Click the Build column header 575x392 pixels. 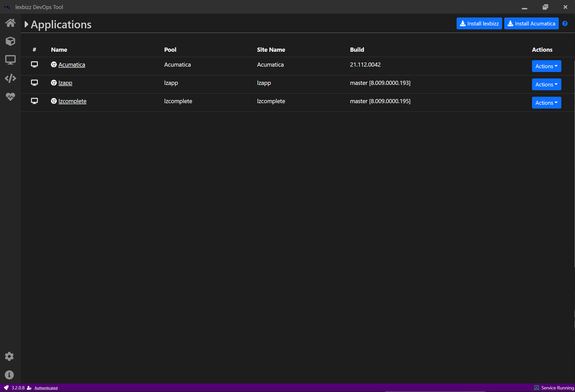[357, 50]
